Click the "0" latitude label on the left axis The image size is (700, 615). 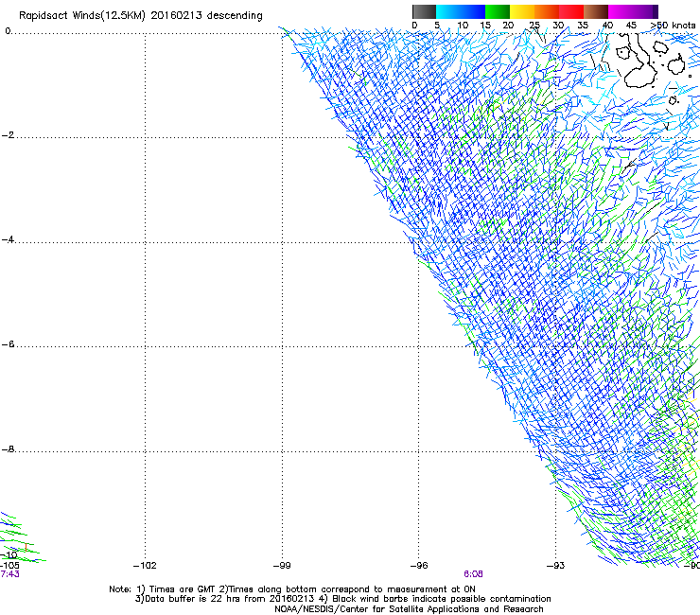pos(8,31)
